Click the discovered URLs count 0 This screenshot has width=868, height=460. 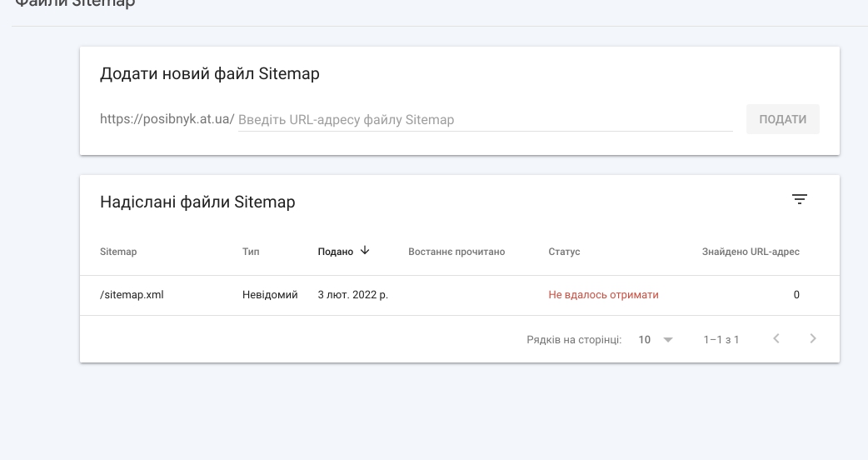796,295
